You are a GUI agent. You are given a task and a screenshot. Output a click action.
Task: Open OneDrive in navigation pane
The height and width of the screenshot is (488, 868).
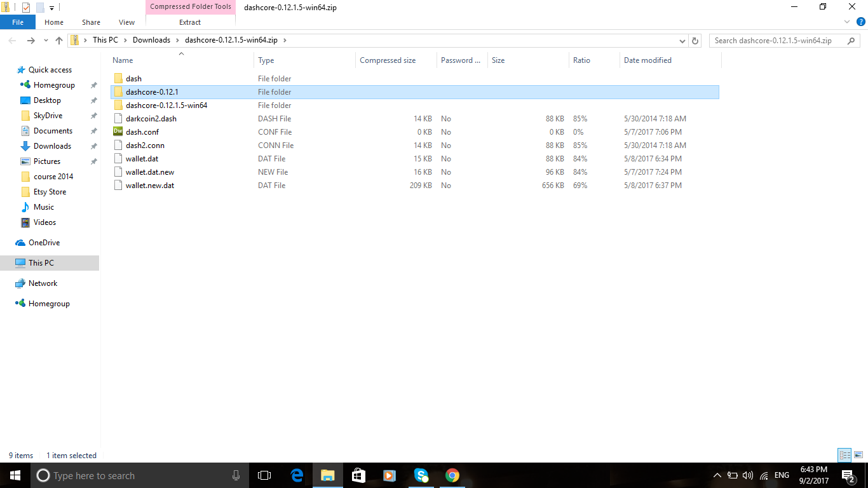44,243
